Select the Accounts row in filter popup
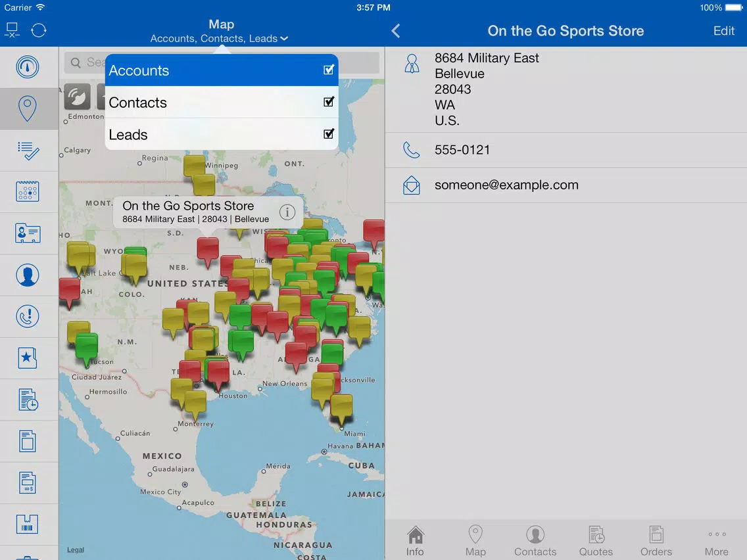Viewport: 747px width, 560px height. pos(222,70)
